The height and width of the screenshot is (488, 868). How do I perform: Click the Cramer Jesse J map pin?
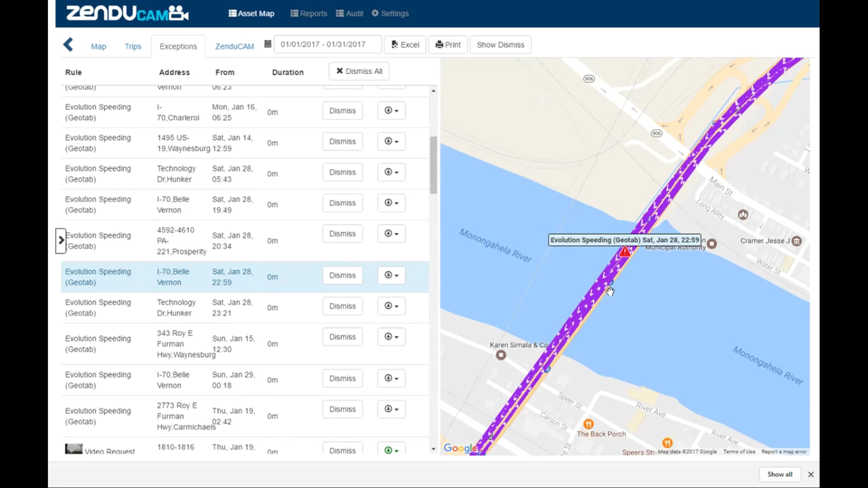pyautogui.click(x=797, y=241)
